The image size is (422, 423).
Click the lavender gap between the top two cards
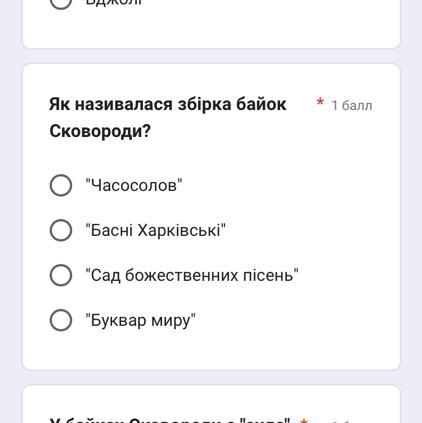(x=211, y=56)
